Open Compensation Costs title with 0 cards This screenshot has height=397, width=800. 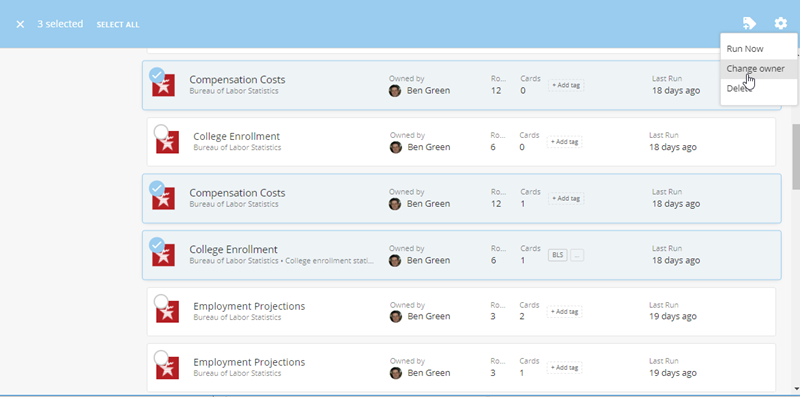pos(237,80)
